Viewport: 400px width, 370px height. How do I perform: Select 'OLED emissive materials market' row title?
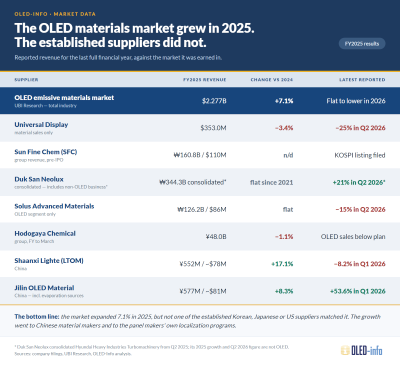[64, 98]
